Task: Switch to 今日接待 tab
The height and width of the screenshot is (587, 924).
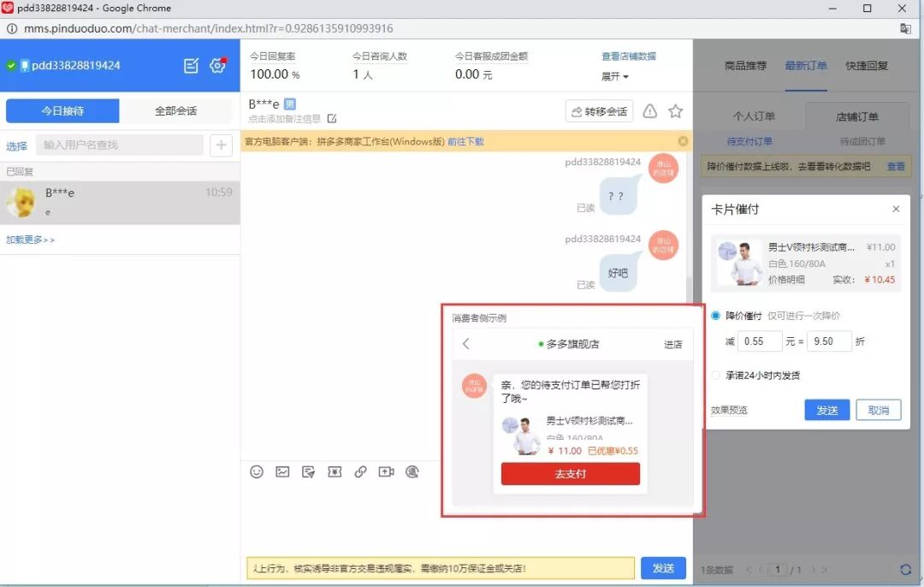Action: (62, 110)
